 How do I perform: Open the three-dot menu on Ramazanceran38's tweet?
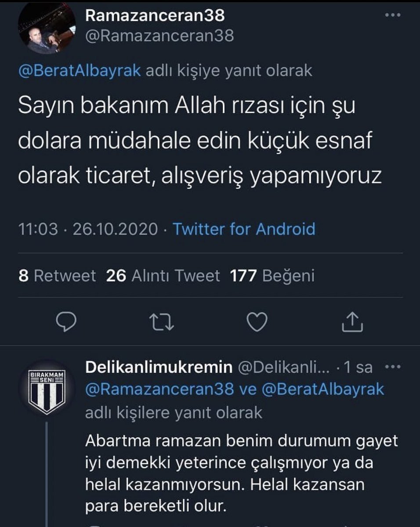(392, 15)
